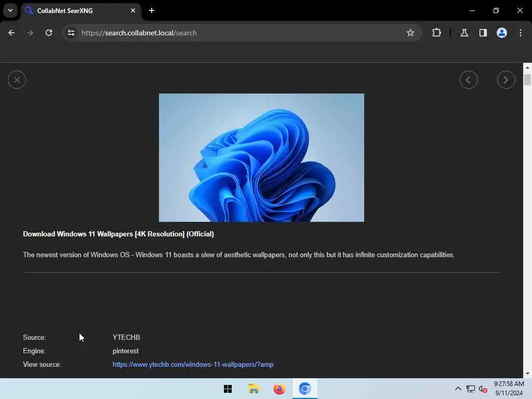Image resolution: width=532 pixels, height=399 pixels.
Task: Go to the next image result
Action: point(506,80)
